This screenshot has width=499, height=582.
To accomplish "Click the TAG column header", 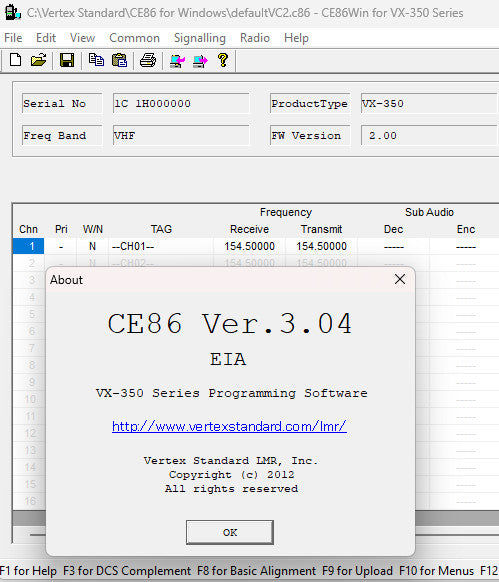I will [x=161, y=229].
